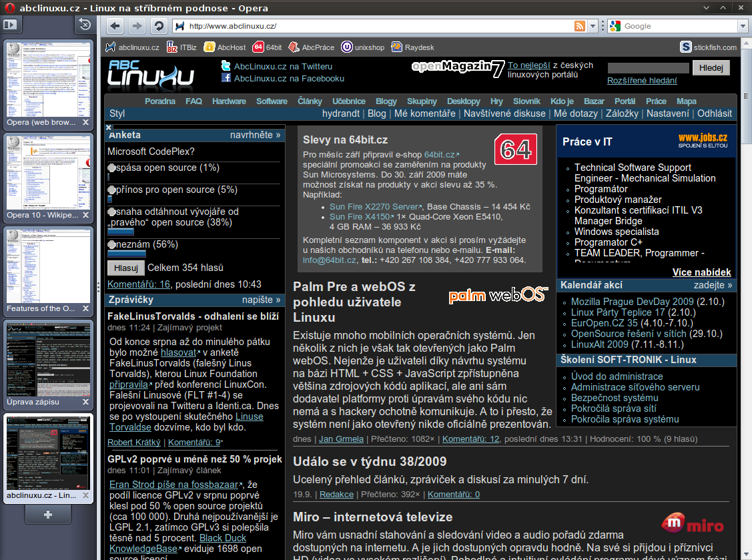
Task: Submit poll vote with Hlasuj button
Action: [125, 268]
